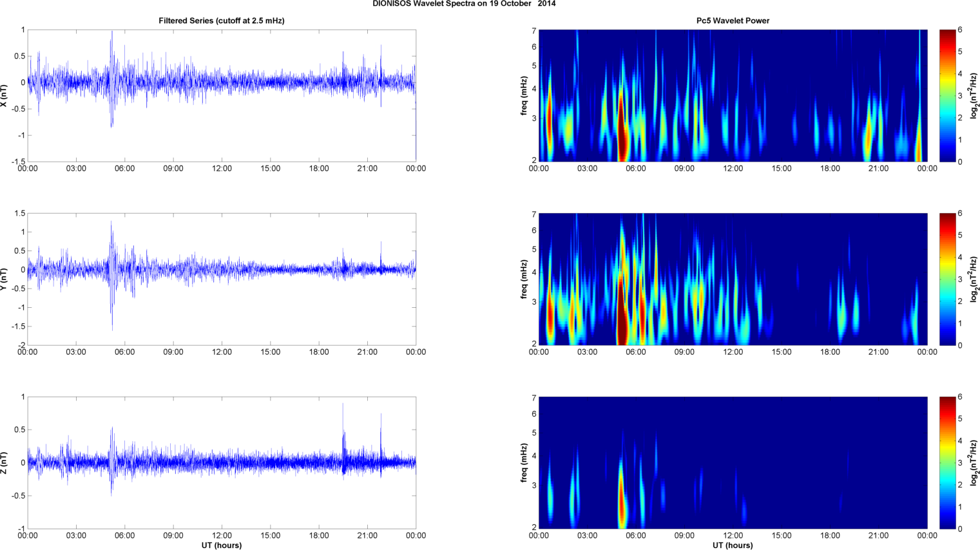Select the 'Z (nT)' axis label

point(4,462)
